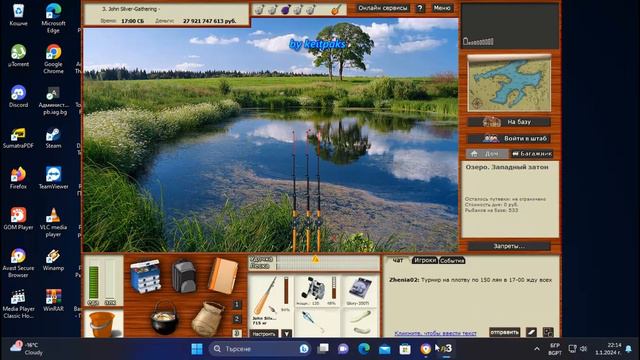Select the Дом tab
Image resolution: width=640 pixels, height=360 pixels.
click(x=487, y=154)
